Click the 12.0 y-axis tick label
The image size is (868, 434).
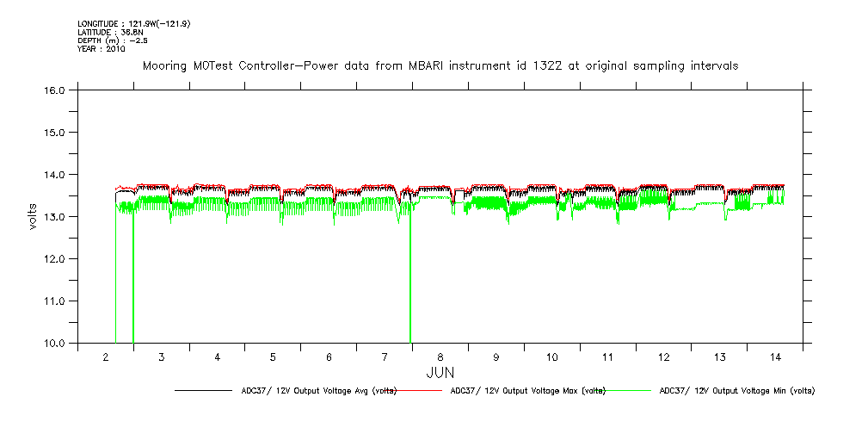coord(57,258)
